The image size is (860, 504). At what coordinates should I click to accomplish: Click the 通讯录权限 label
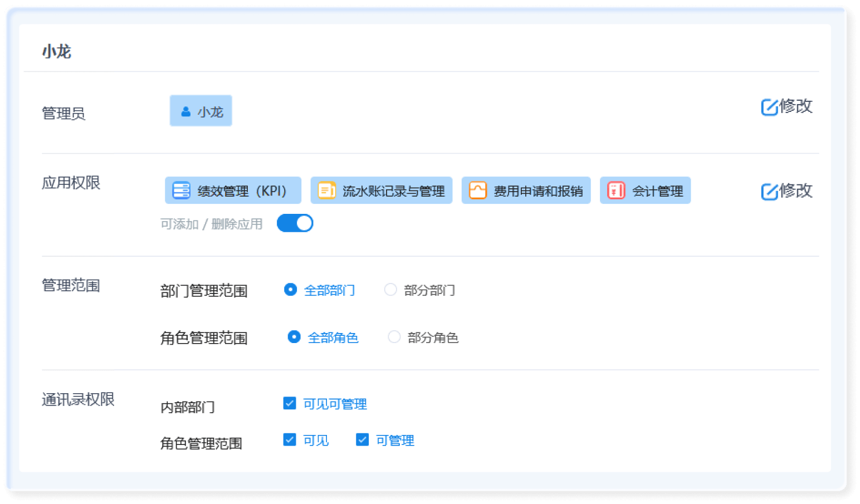(x=78, y=399)
